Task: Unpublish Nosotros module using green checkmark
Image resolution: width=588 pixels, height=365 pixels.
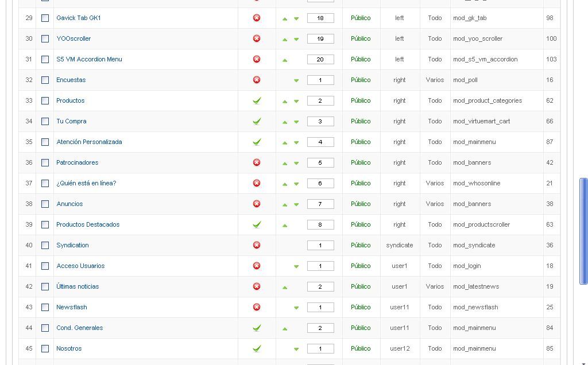Action: (257, 348)
